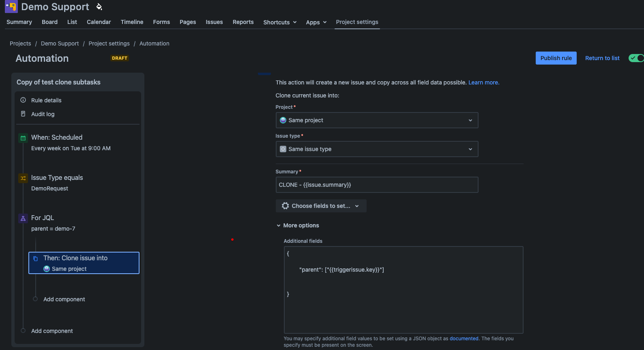The image size is (644, 350).
Task: Click the Audit log document icon
Action: tap(23, 114)
